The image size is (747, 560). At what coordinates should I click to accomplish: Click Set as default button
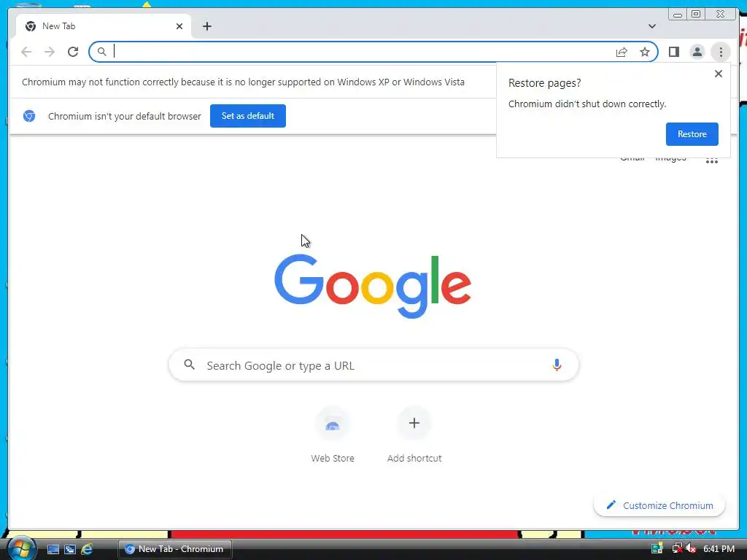tap(248, 116)
